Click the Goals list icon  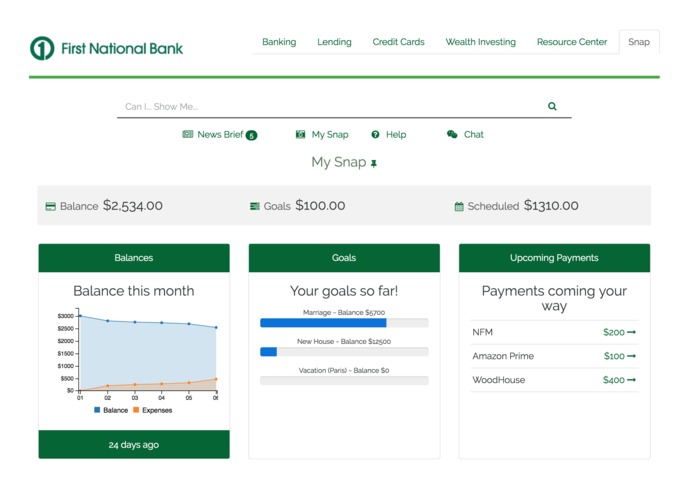(254, 206)
